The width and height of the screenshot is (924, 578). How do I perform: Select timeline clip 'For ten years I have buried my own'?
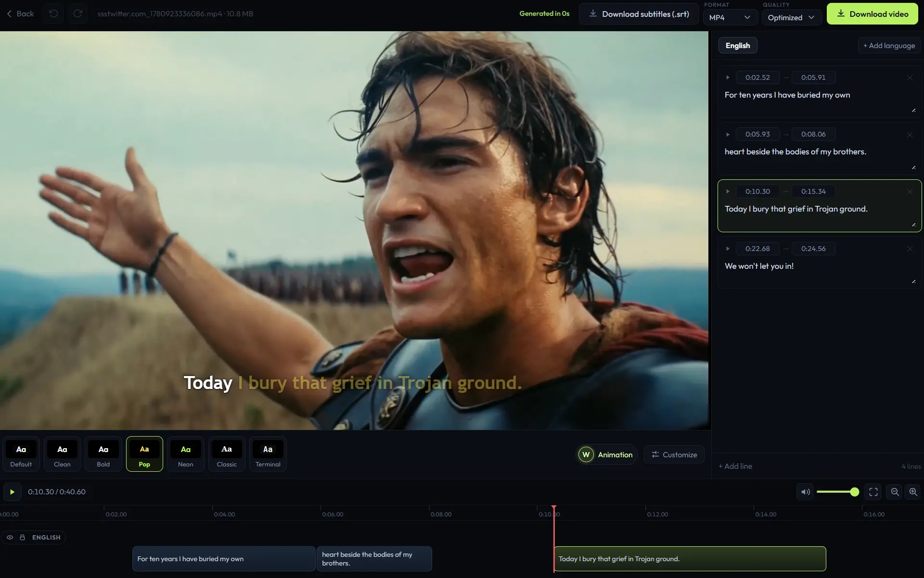coord(224,559)
